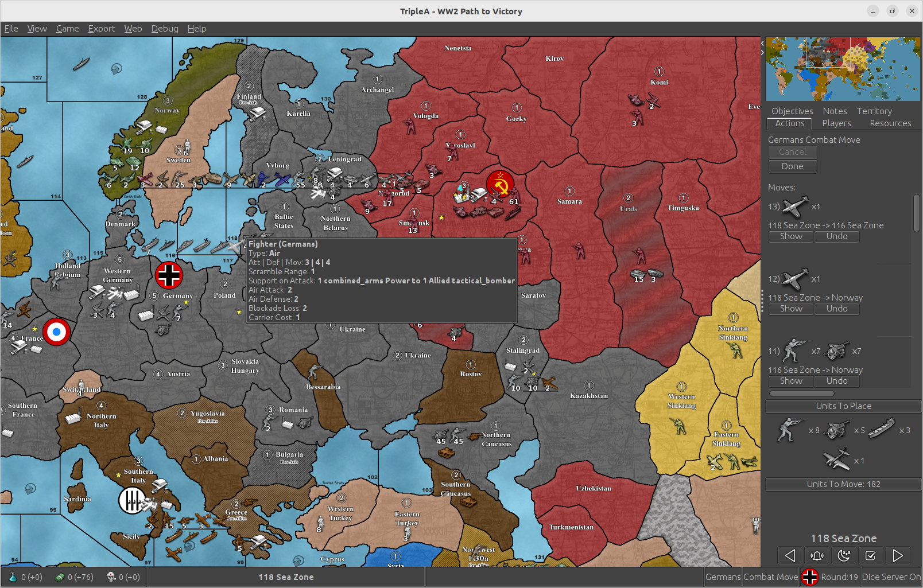
Task: Switch to the Resources tab
Action: pos(890,123)
